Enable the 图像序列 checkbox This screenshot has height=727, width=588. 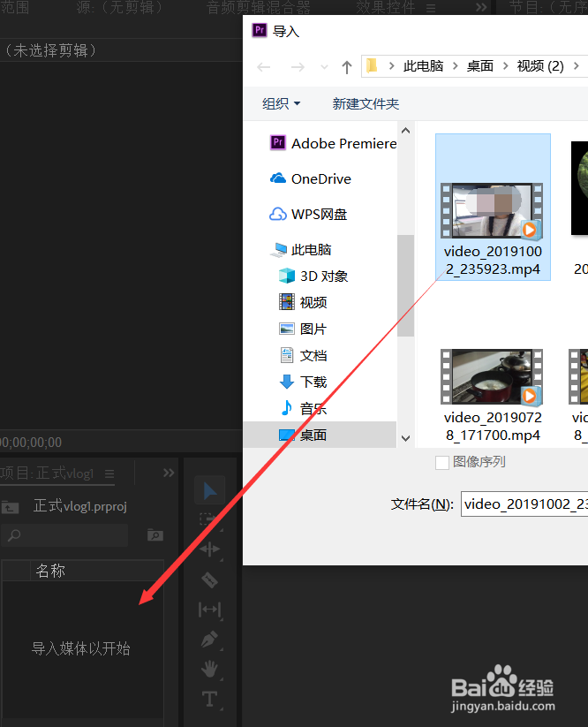tap(442, 462)
